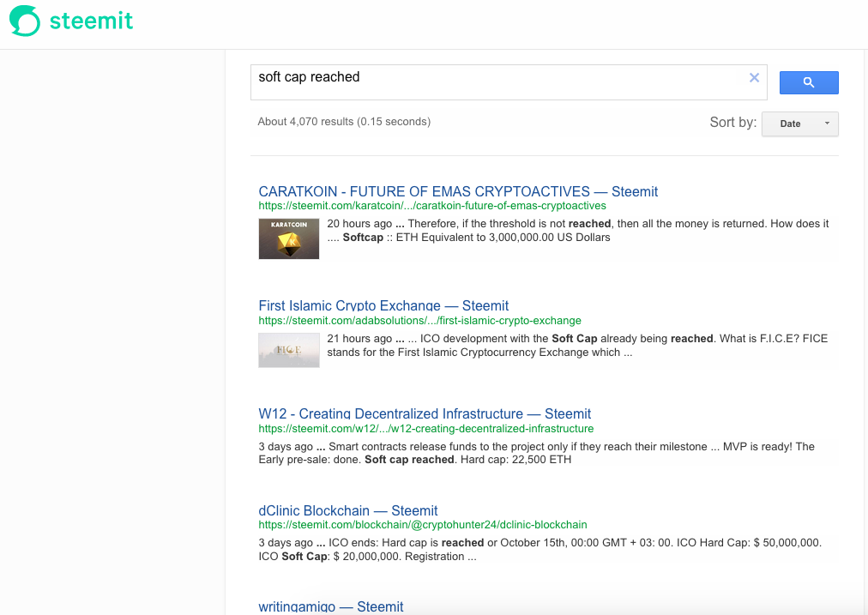This screenshot has width=868, height=615.
Task: Click the Steemit logo icon
Action: pyautogui.click(x=25, y=21)
